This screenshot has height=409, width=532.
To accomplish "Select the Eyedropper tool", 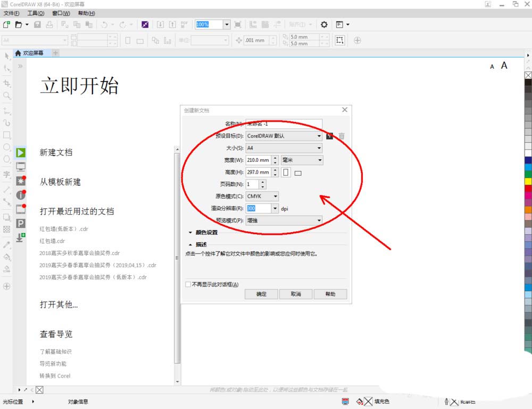I will pos(7,244).
